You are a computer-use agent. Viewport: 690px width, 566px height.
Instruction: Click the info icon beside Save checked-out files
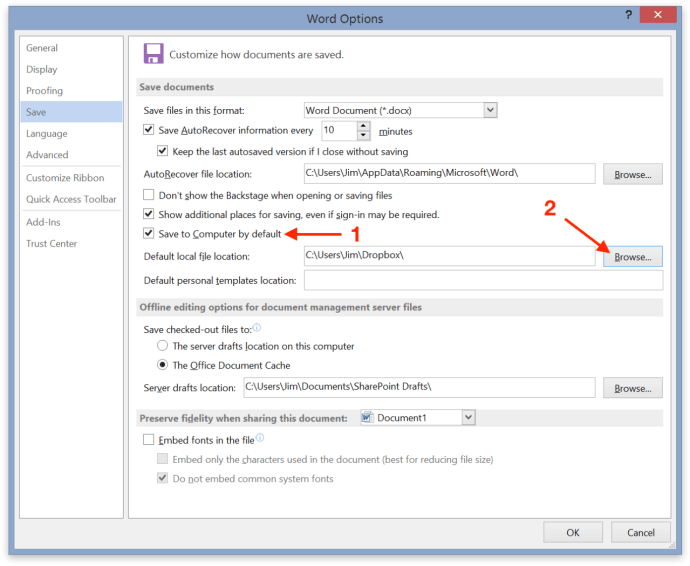(257, 327)
